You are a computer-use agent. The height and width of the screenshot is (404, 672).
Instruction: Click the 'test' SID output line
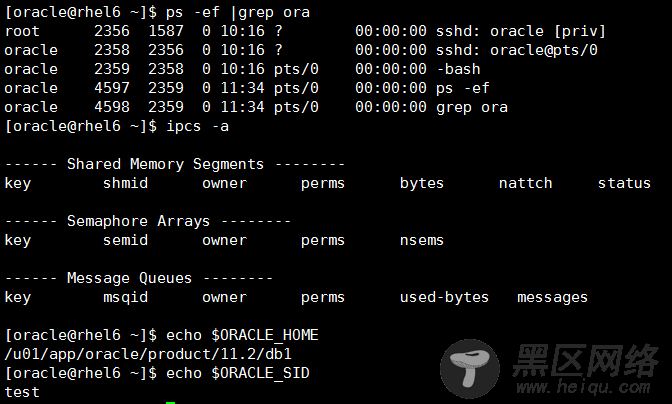pos(22,392)
